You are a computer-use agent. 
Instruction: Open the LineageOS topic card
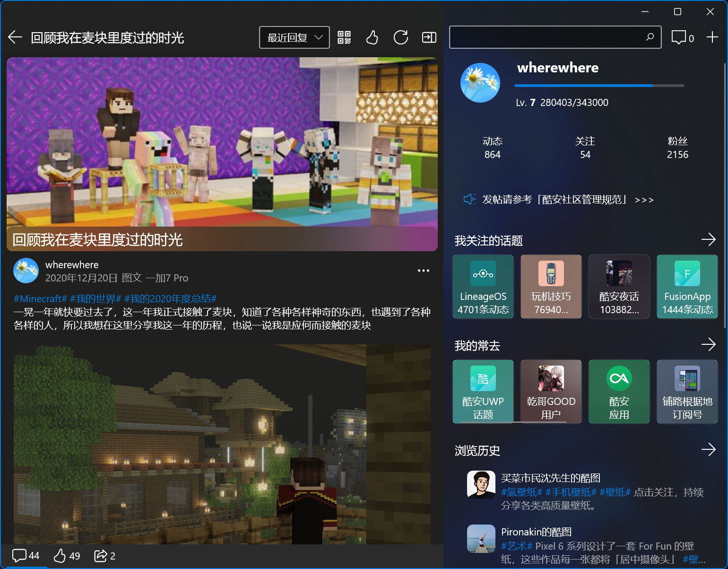tap(483, 287)
